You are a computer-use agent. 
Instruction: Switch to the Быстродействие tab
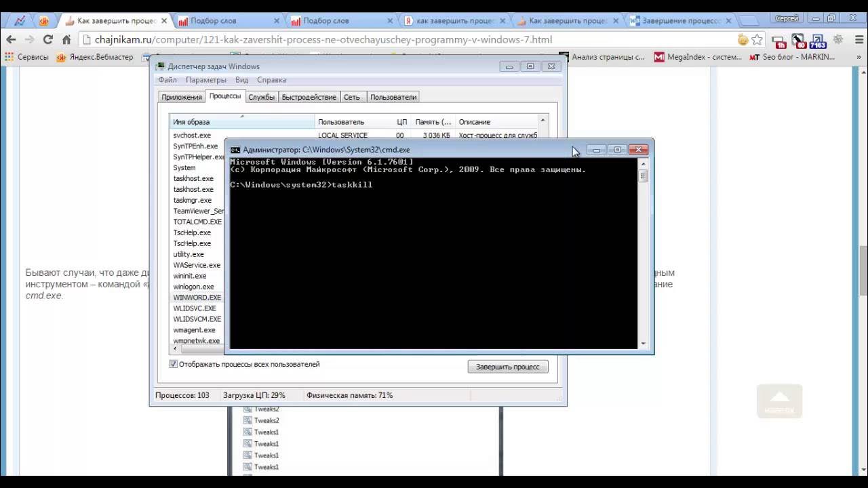pyautogui.click(x=309, y=97)
